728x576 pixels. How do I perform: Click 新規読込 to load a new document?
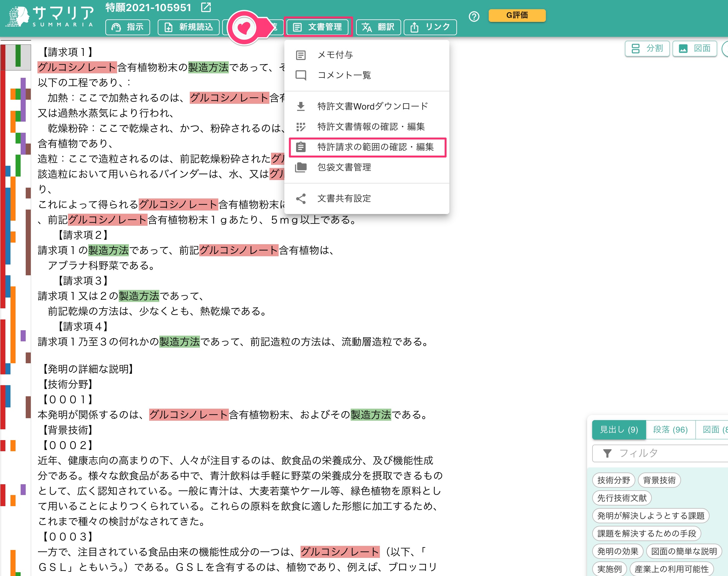[x=189, y=27]
